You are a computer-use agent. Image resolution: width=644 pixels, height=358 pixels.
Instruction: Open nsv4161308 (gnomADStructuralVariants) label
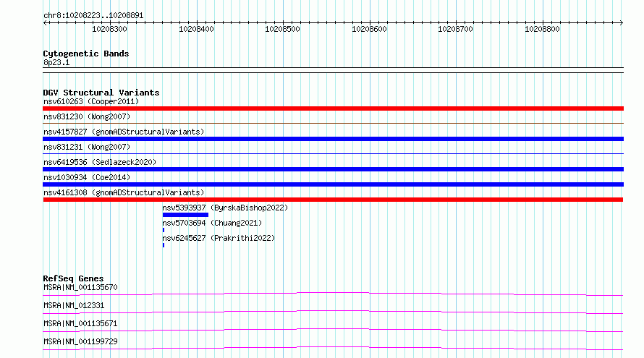point(124,192)
